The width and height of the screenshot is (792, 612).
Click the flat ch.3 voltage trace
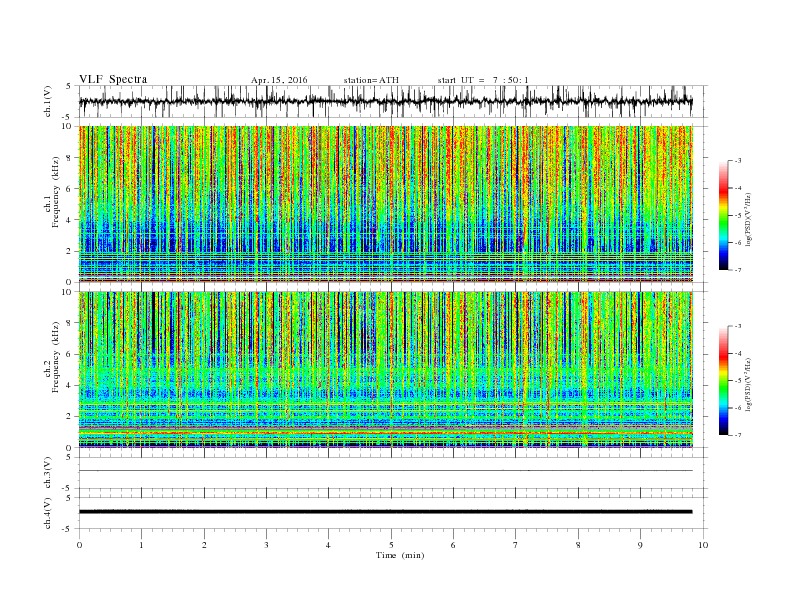coord(385,471)
